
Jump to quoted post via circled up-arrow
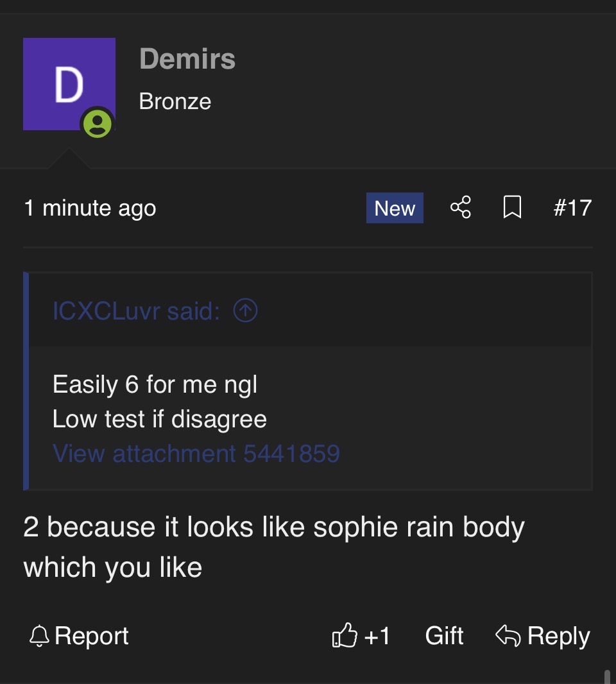coord(245,311)
